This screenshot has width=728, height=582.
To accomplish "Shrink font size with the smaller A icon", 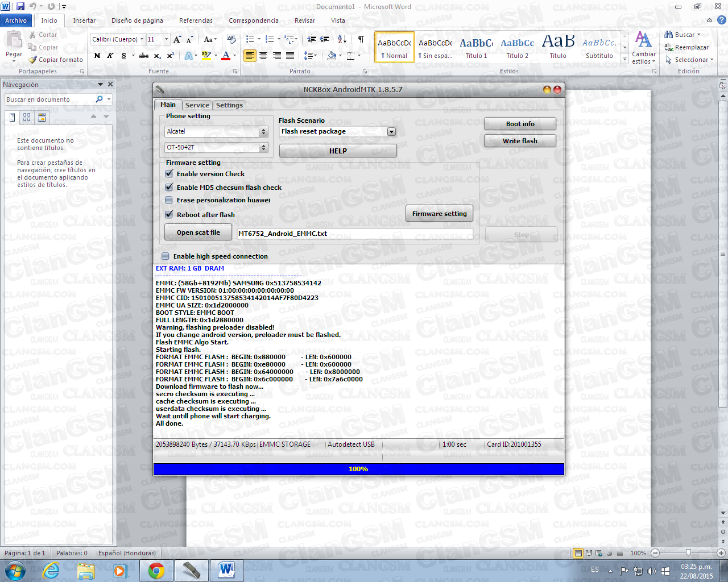I will tap(190, 39).
